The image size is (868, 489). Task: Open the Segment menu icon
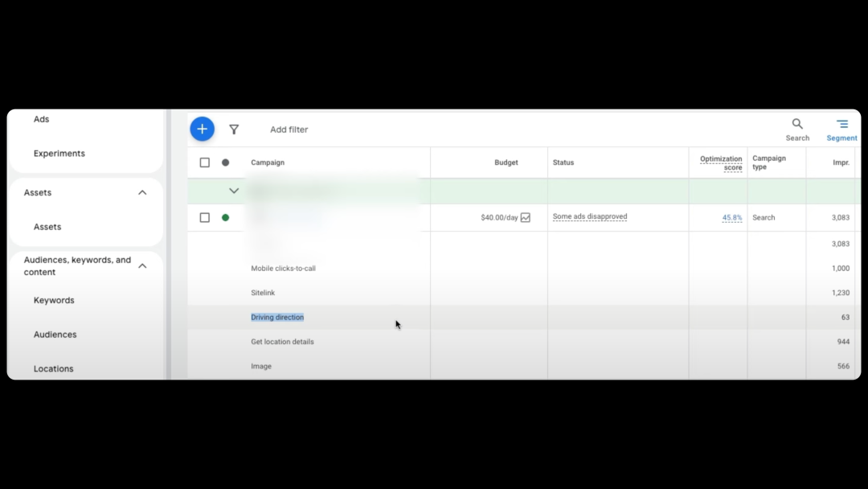tap(842, 124)
